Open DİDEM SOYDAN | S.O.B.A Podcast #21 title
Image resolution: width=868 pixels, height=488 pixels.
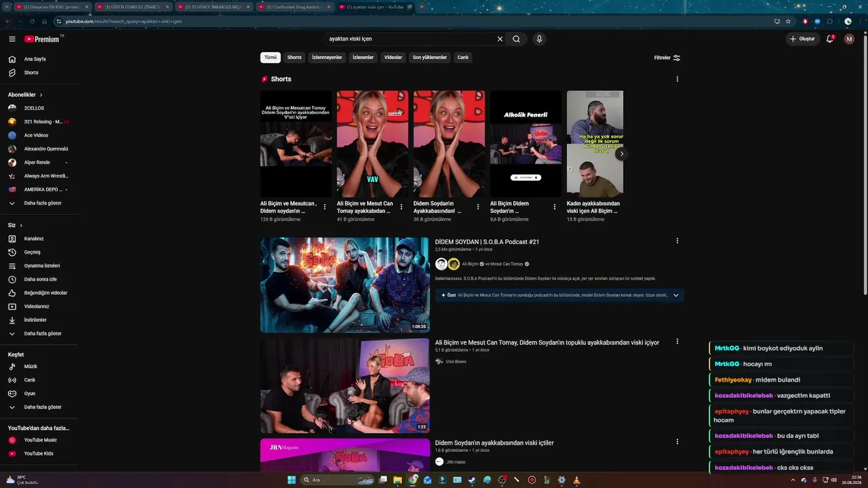487,242
